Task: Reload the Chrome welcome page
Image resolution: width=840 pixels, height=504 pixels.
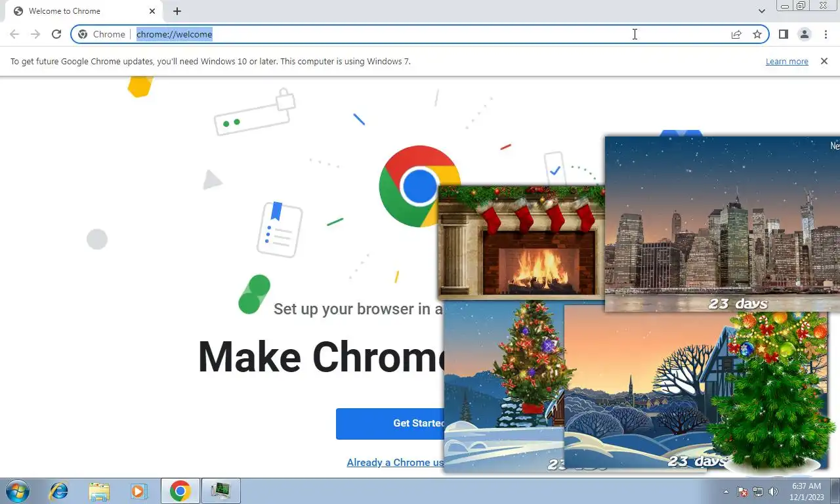Action: pos(56,34)
